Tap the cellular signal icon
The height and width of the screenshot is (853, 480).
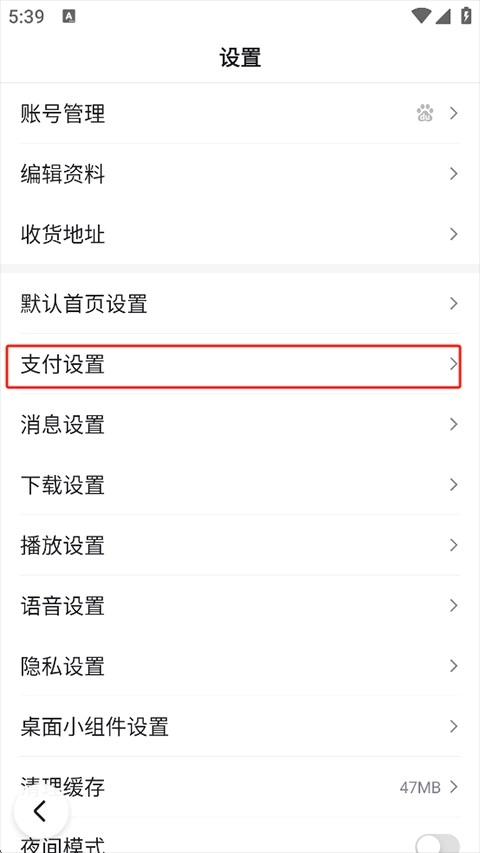442,16
